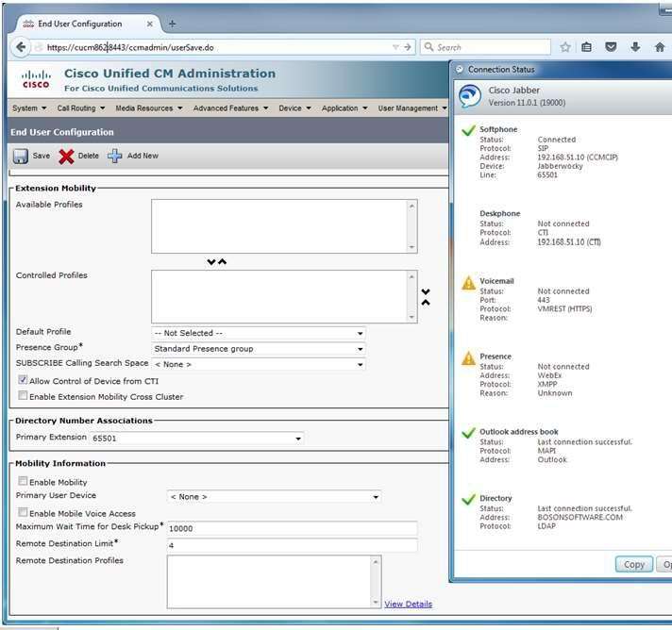
Task: Open the View Details link
Action: click(x=408, y=605)
